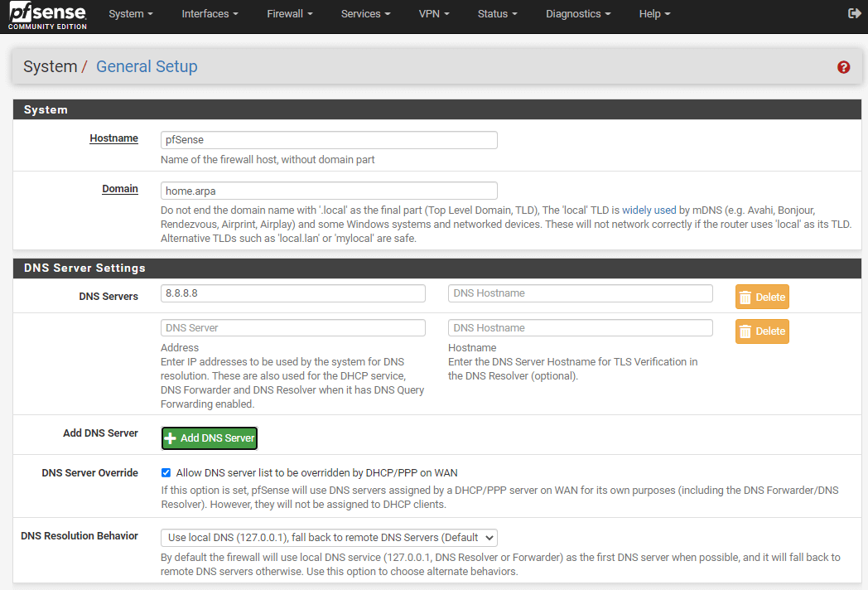The width and height of the screenshot is (868, 590).
Task: Expand the VPN dropdown menu
Action: click(x=434, y=14)
